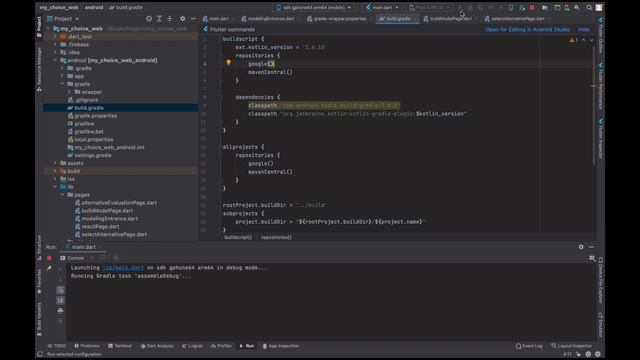Click the Expand All icon in Project panel
This screenshot has height=360, width=640.
tap(159, 19)
